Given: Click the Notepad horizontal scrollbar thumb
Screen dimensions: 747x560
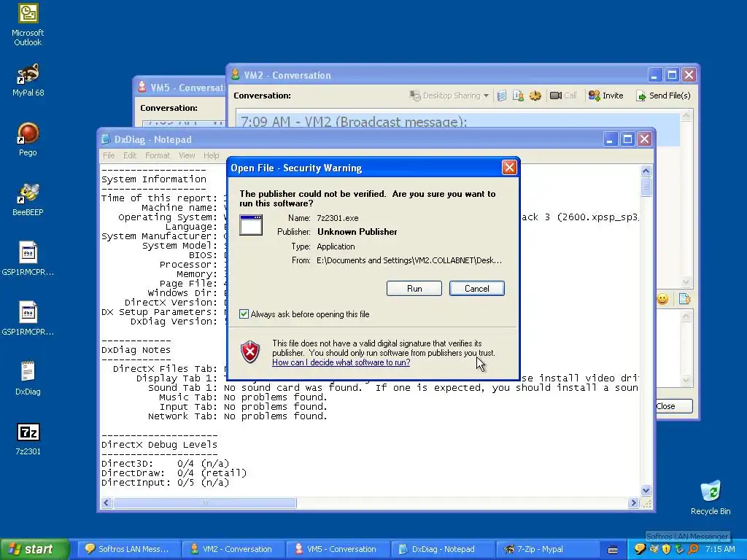Looking at the screenshot, I should coord(205,503).
